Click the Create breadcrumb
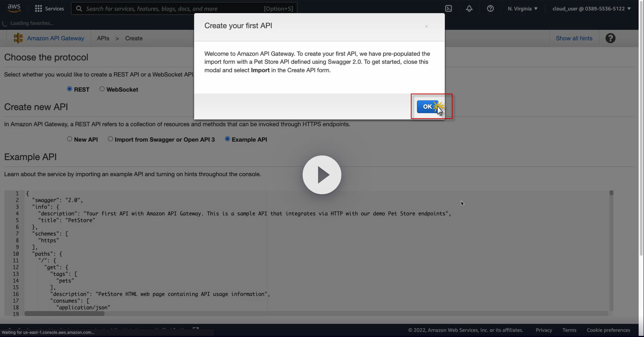The image size is (644, 337). point(134,38)
